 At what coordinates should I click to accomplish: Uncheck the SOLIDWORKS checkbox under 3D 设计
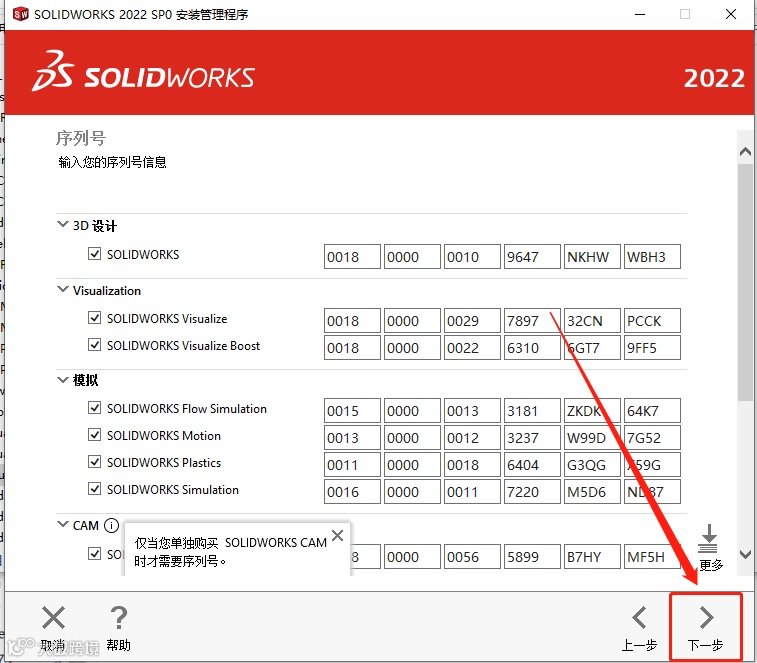tap(95, 254)
